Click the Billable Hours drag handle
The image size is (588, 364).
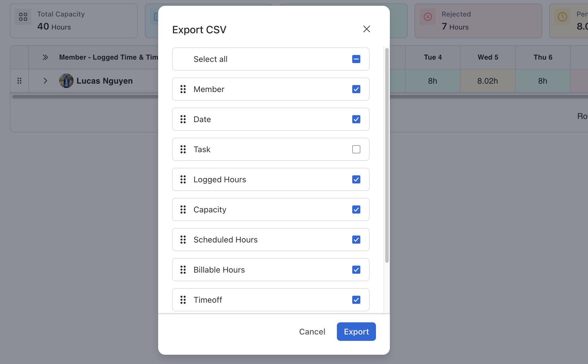[183, 270]
